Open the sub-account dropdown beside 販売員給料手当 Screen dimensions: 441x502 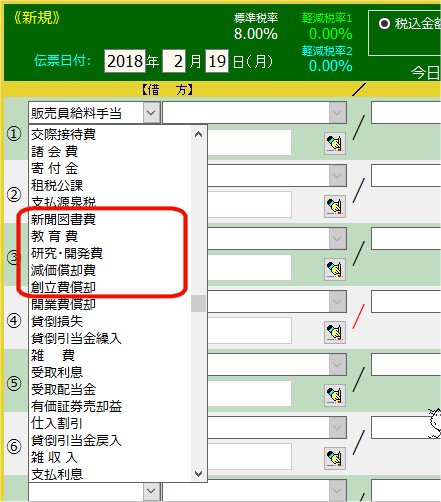click(337, 113)
